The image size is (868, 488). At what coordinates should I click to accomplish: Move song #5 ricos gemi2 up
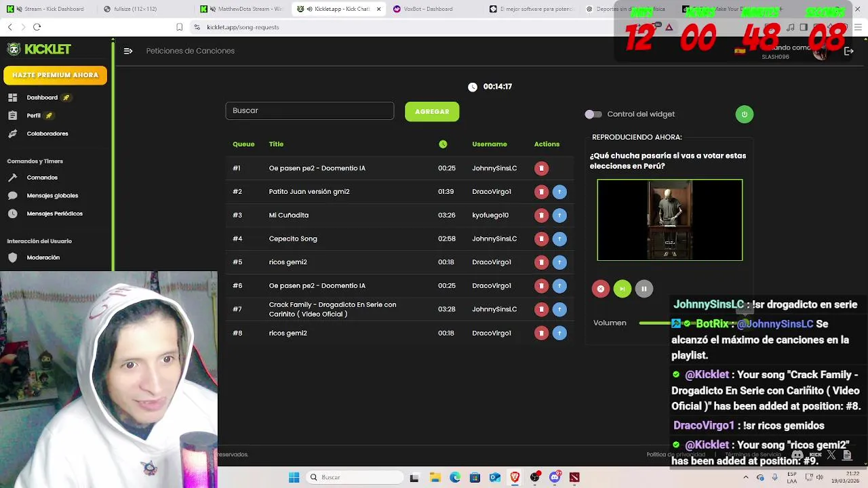point(559,262)
